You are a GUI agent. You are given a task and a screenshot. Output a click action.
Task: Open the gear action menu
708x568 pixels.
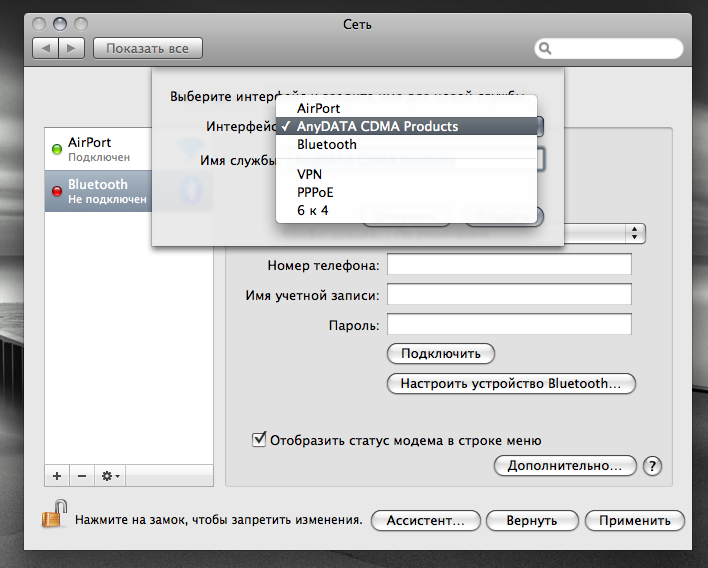110,476
